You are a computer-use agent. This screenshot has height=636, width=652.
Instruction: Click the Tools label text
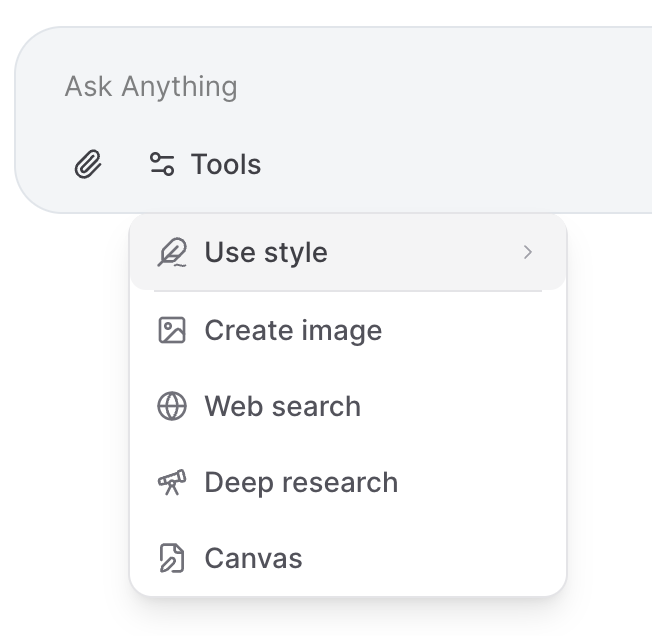pos(226,164)
